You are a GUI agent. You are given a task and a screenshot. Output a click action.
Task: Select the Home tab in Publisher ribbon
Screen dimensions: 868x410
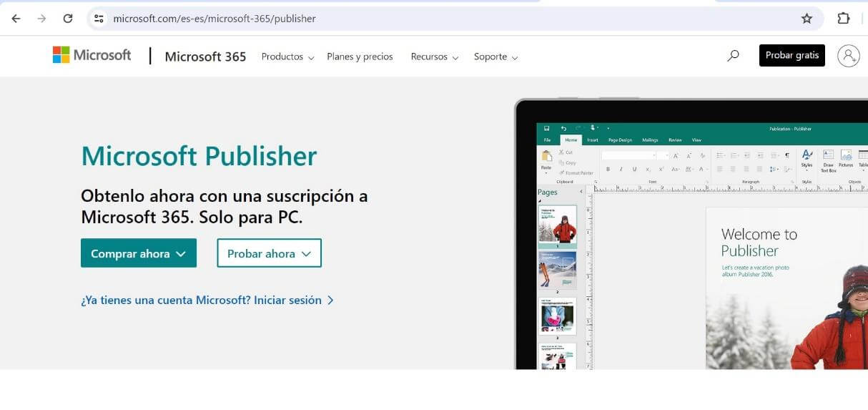[x=571, y=140]
